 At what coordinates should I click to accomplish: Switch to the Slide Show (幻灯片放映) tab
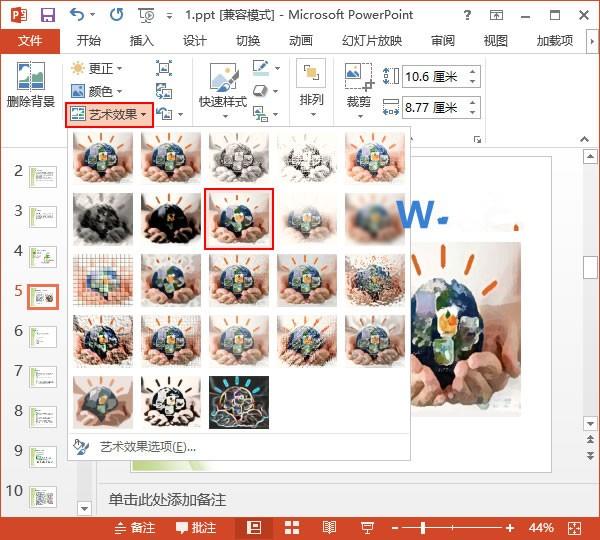pyautogui.click(x=372, y=41)
